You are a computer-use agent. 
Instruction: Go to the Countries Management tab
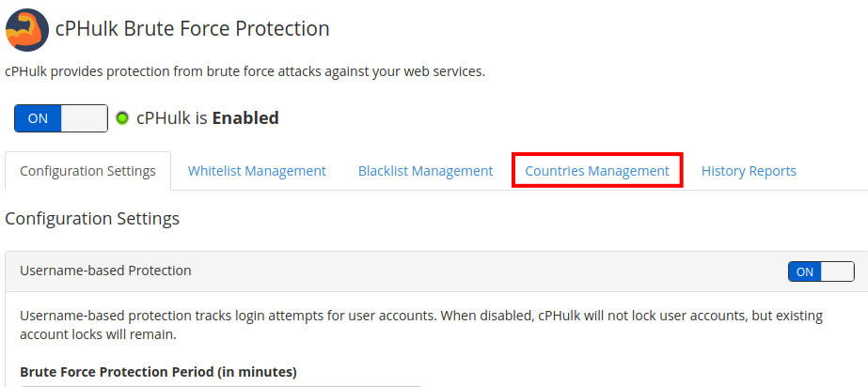[597, 171]
